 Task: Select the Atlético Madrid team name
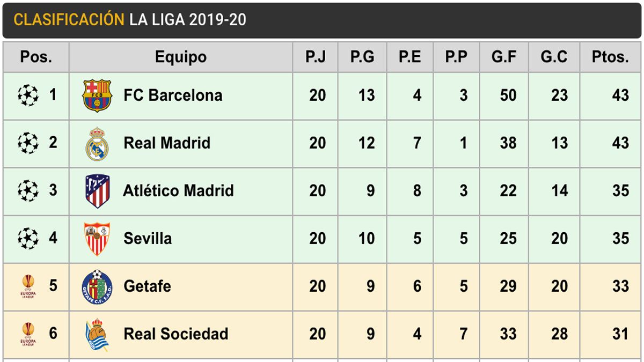[178, 191]
